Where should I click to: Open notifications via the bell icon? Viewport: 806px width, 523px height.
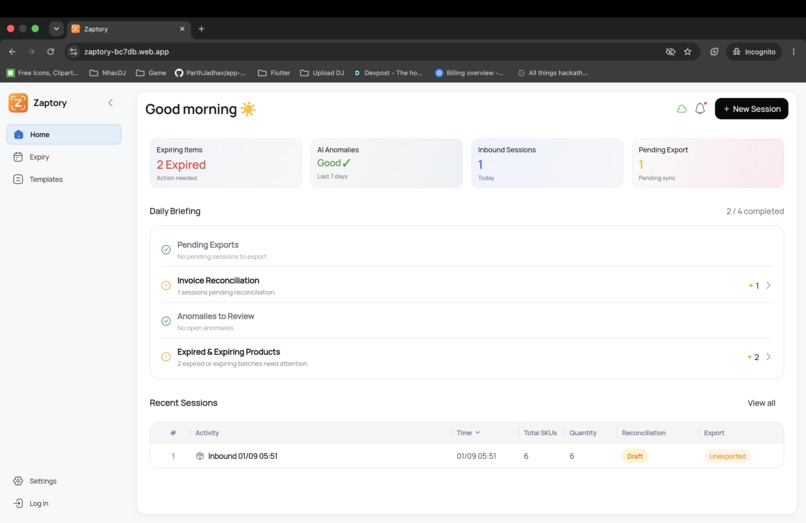(x=700, y=109)
